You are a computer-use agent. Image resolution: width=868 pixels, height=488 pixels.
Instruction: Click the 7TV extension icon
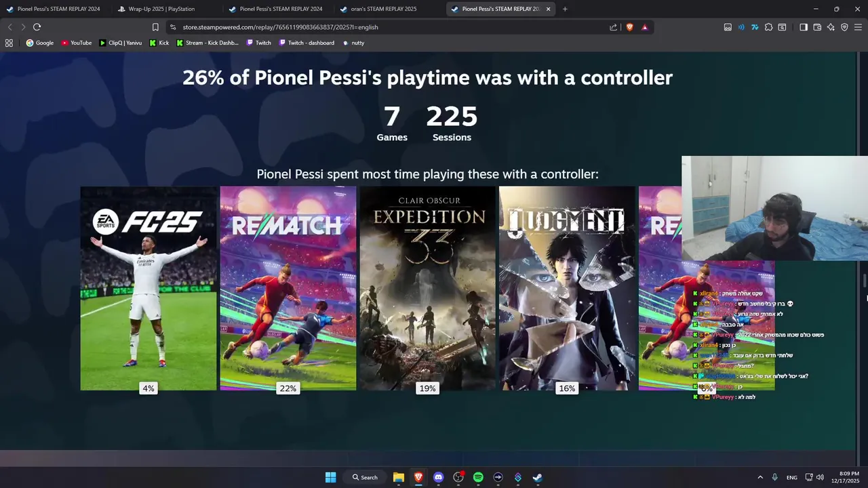755,27
